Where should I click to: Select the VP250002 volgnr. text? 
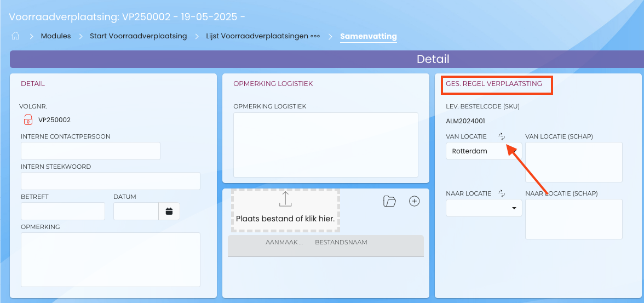(x=55, y=120)
